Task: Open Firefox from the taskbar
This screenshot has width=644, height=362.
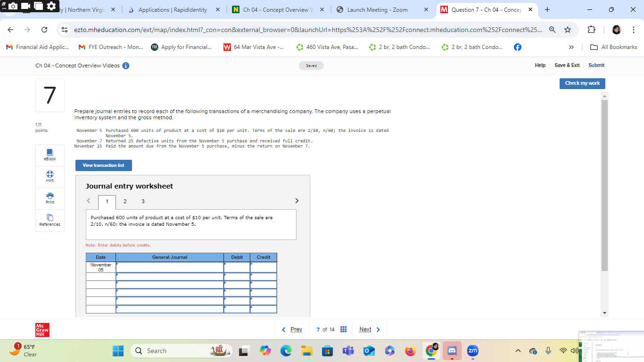Action: [410, 351]
